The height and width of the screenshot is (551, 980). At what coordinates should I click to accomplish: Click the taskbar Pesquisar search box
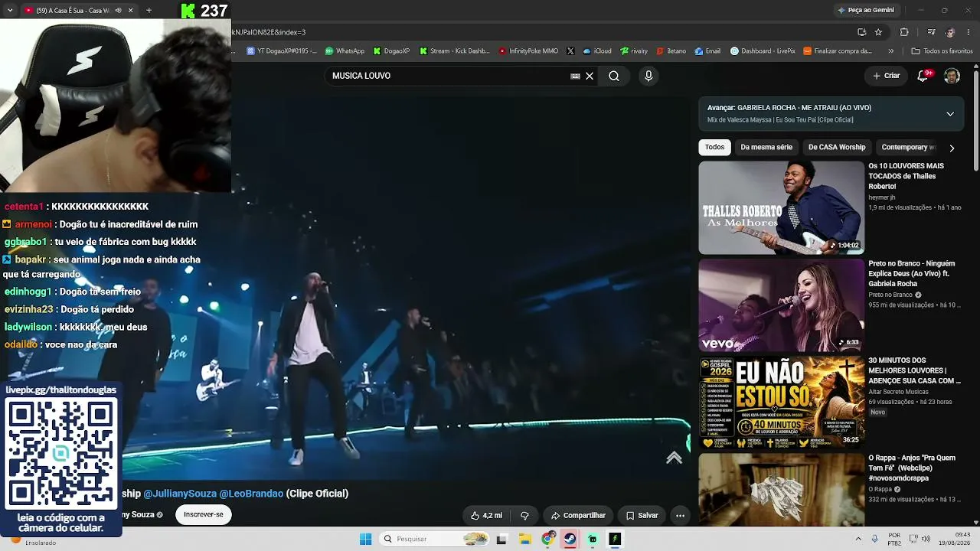[434, 539]
